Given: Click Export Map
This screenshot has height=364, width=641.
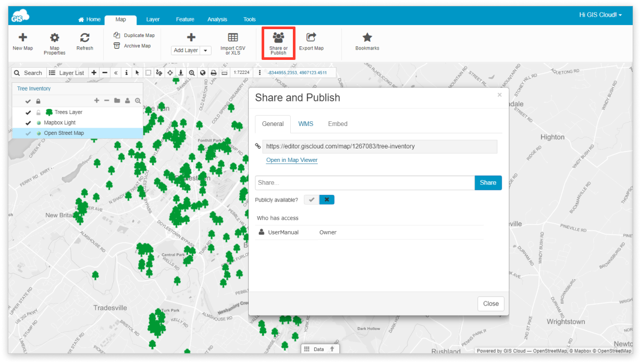Looking at the screenshot, I should click(311, 42).
